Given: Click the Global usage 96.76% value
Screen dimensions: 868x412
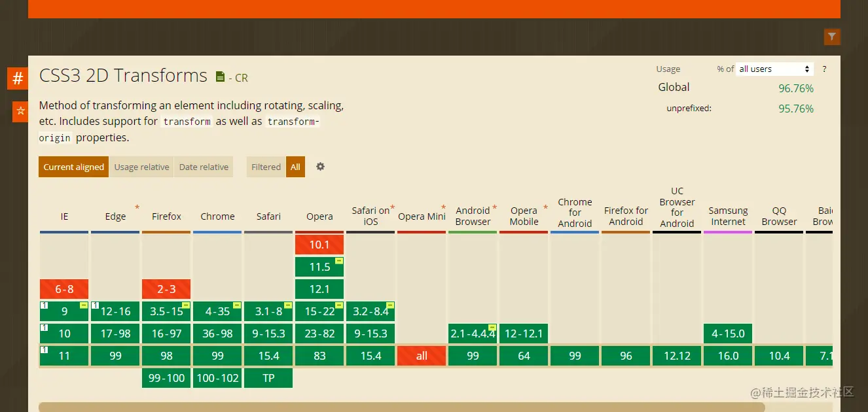Looking at the screenshot, I should 796,88.
